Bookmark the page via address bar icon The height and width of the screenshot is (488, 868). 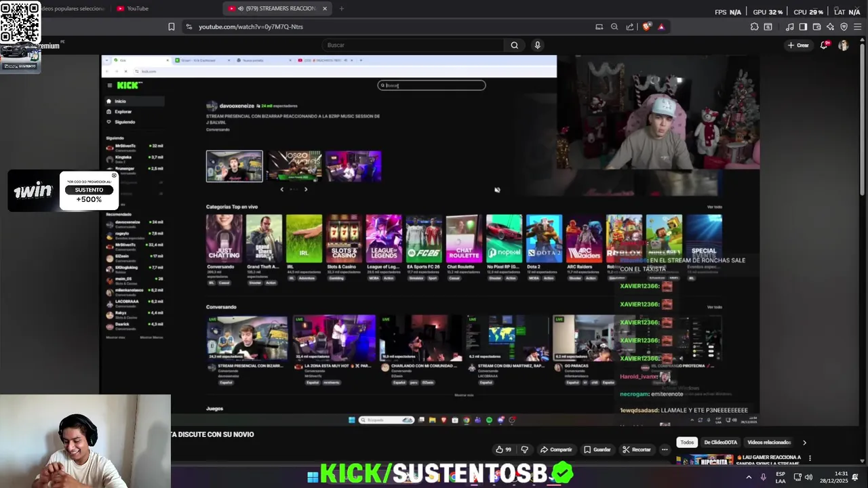tap(172, 26)
